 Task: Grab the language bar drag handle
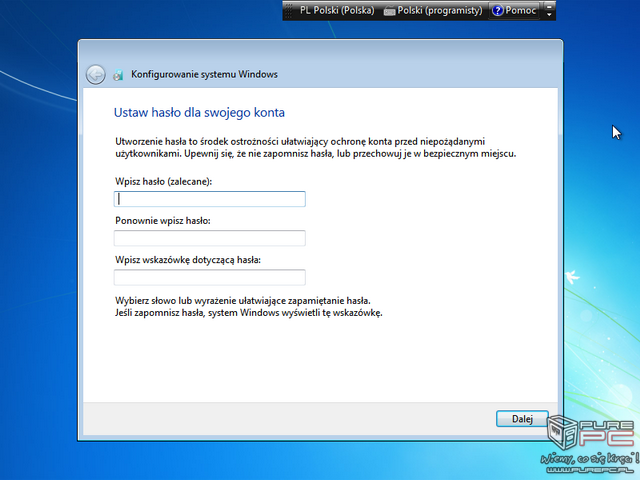[289, 10]
